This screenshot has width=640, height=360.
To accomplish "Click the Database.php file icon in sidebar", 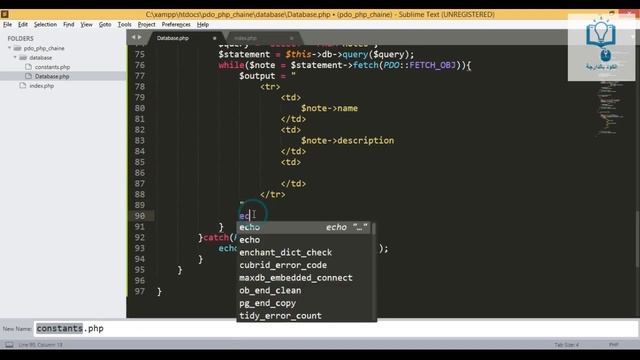I will click(x=28, y=76).
